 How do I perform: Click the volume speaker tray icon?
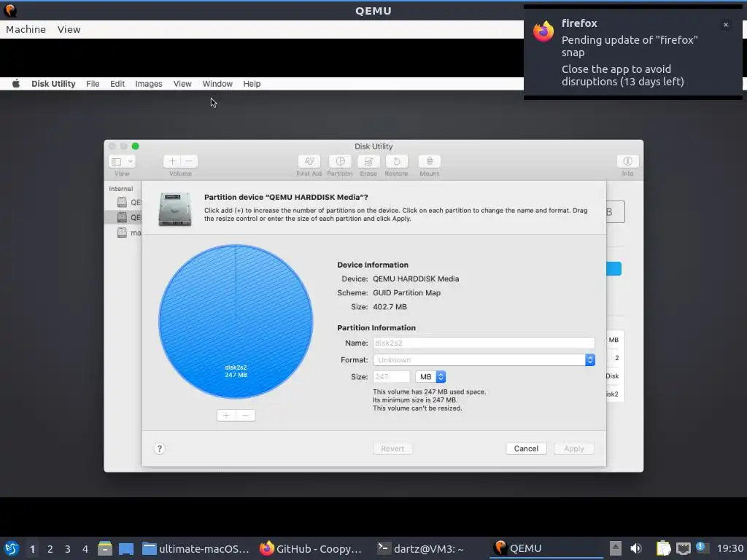(x=636, y=548)
